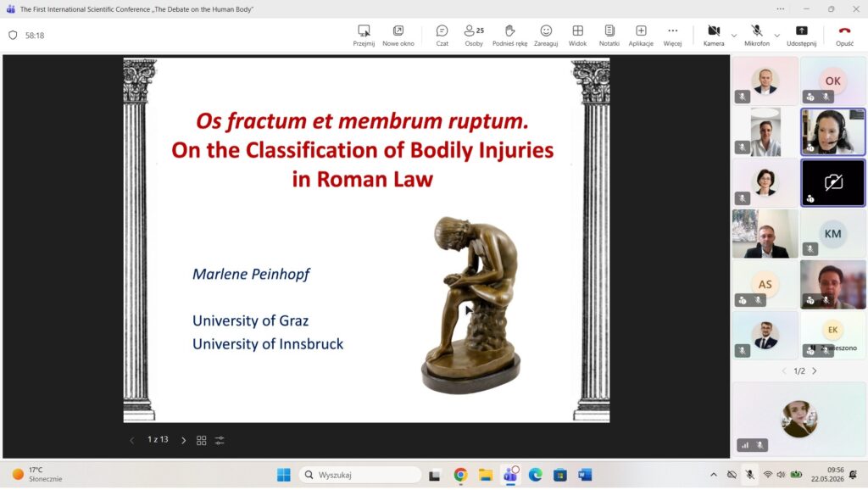Open the Notatki meeting notes
This screenshot has height=490, width=868.
[609, 36]
